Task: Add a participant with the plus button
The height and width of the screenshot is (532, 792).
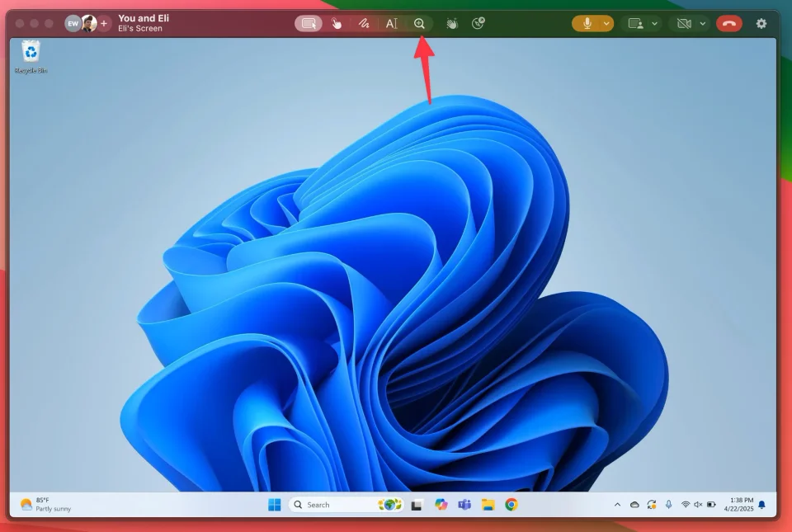Action: pos(104,23)
